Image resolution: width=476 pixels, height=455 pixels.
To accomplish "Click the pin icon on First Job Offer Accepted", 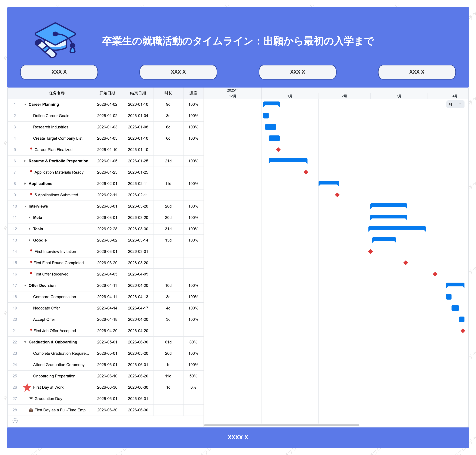I will 31,330.
